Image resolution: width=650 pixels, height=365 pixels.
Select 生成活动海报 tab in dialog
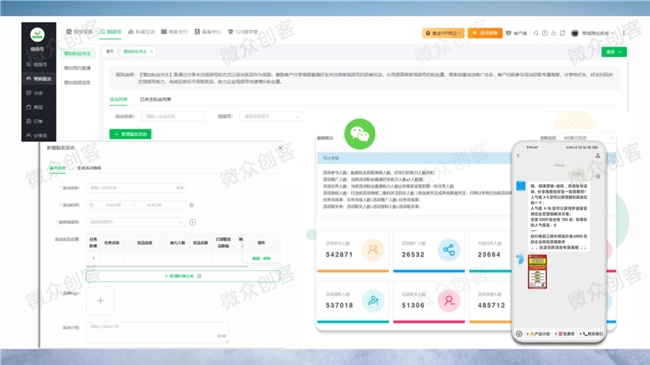click(89, 168)
